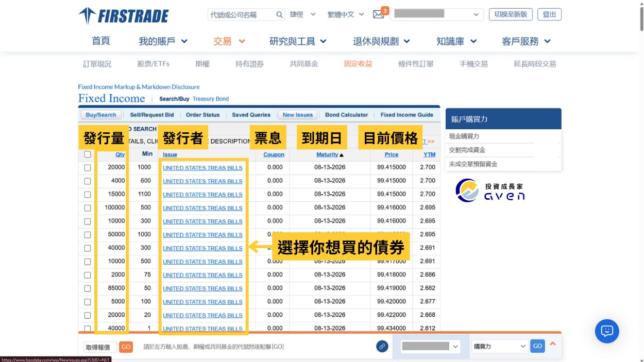Expand the 知識庫 menu
The height and width of the screenshot is (362, 644).
click(x=456, y=41)
